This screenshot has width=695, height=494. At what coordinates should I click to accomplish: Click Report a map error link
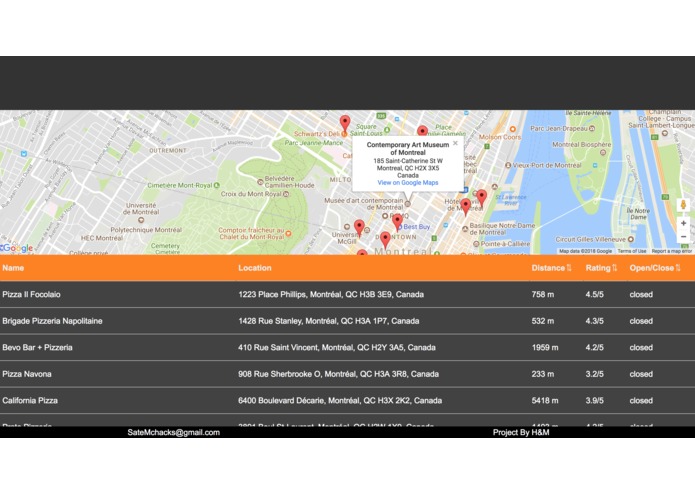tap(672, 251)
